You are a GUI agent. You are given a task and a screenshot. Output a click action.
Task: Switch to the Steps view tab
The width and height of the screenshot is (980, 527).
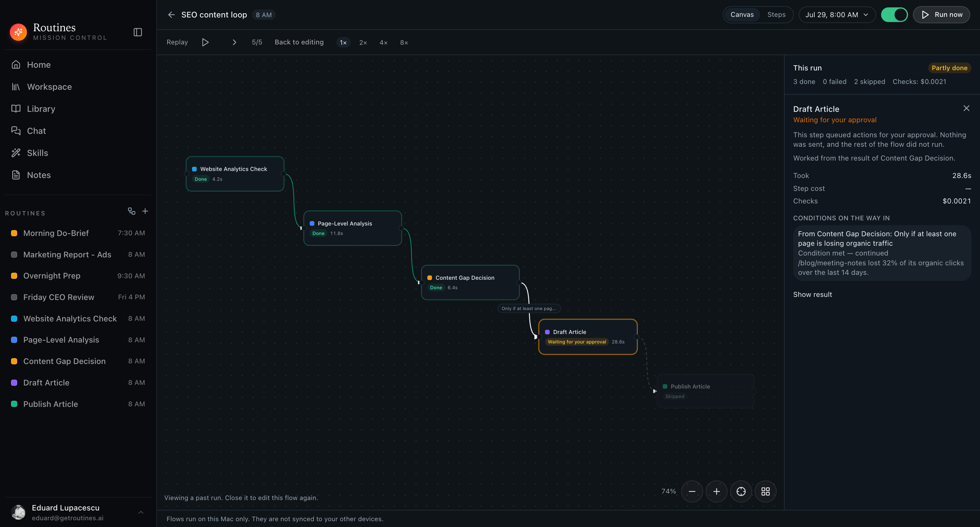click(x=776, y=15)
